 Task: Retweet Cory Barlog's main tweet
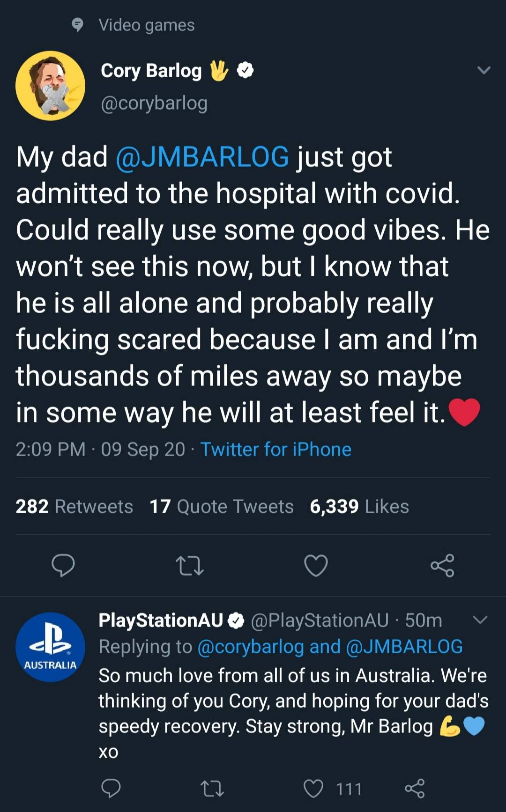coord(189,565)
